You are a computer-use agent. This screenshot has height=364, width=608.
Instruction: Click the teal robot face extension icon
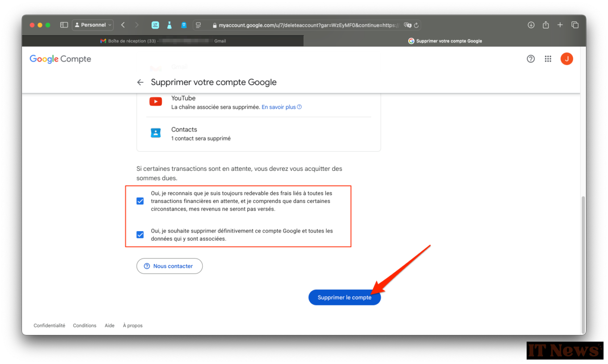(x=155, y=25)
